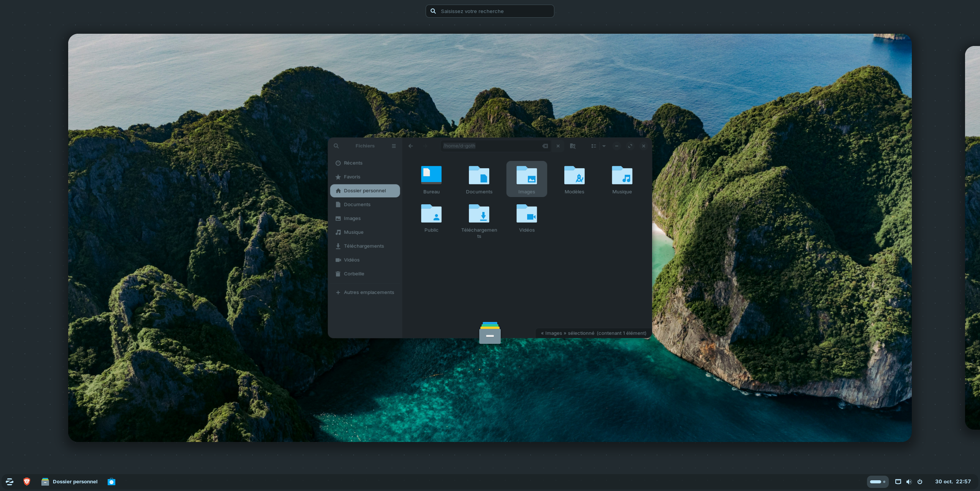This screenshot has width=980, height=491.
Task: Go back with the left arrow button
Action: (x=410, y=146)
